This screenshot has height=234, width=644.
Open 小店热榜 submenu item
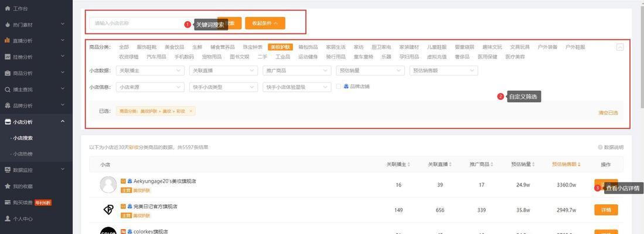(x=23, y=154)
